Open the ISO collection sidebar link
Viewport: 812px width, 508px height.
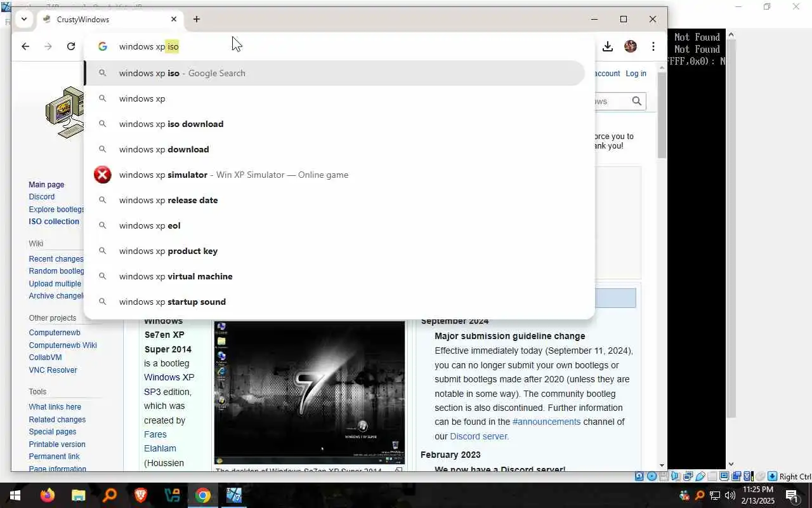point(54,222)
